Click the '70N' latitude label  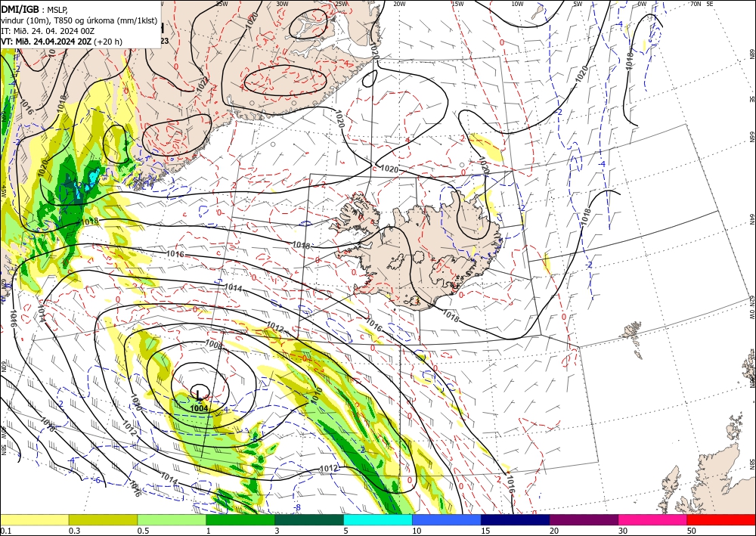[696, 4]
